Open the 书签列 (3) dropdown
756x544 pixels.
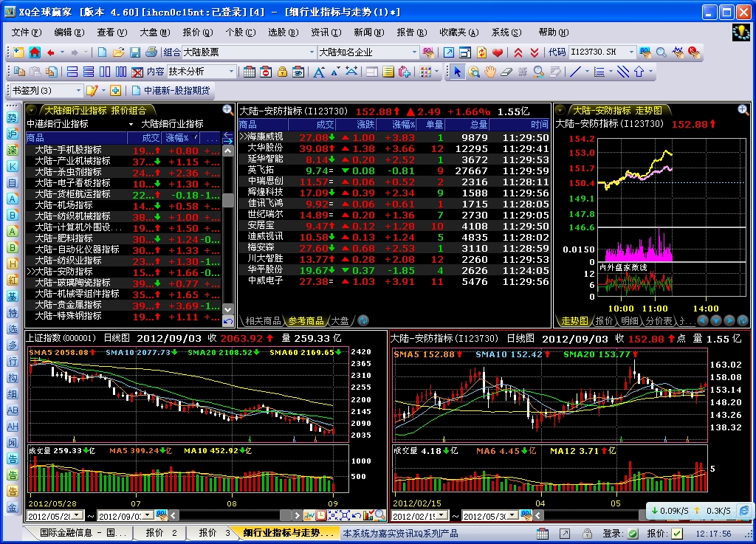[78, 90]
